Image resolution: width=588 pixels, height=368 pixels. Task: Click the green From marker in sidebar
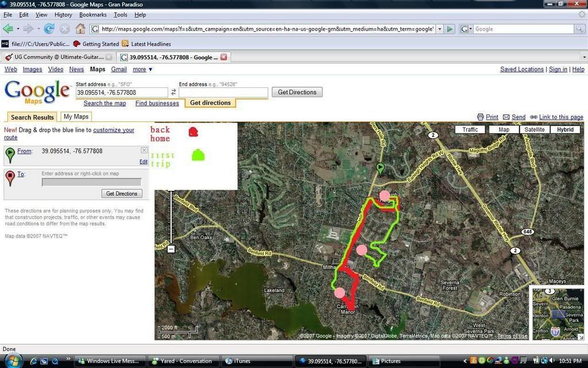pyautogui.click(x=10, y=155)
